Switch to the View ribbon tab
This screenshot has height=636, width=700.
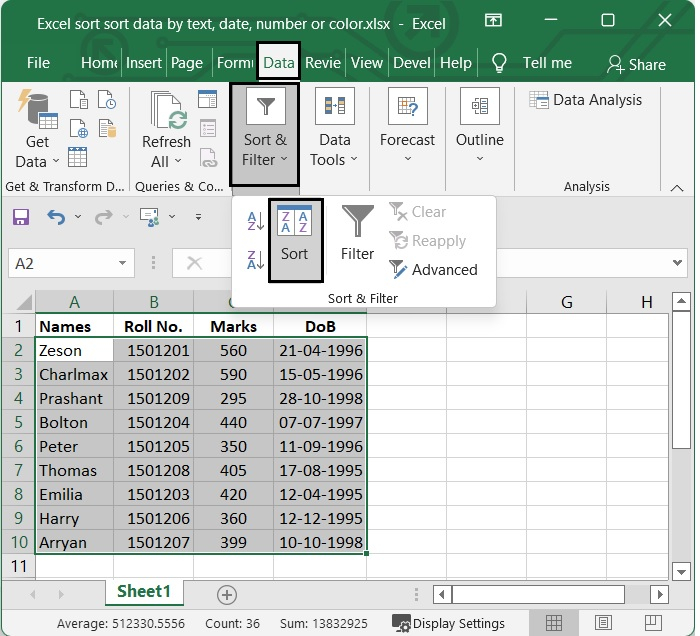[x=367, y=62]
